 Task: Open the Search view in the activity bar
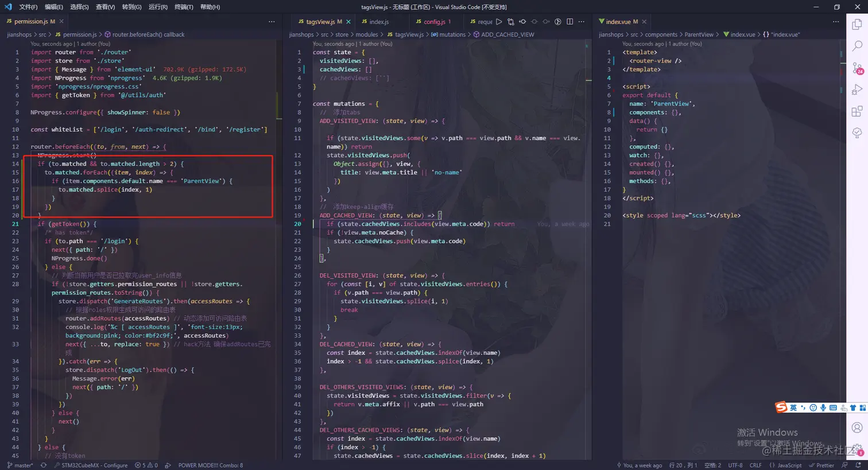click(857, 46)
